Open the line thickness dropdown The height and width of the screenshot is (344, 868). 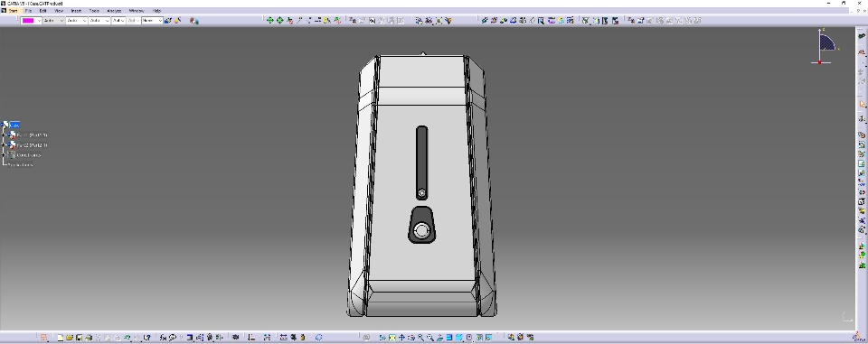[x=76, y=21]
